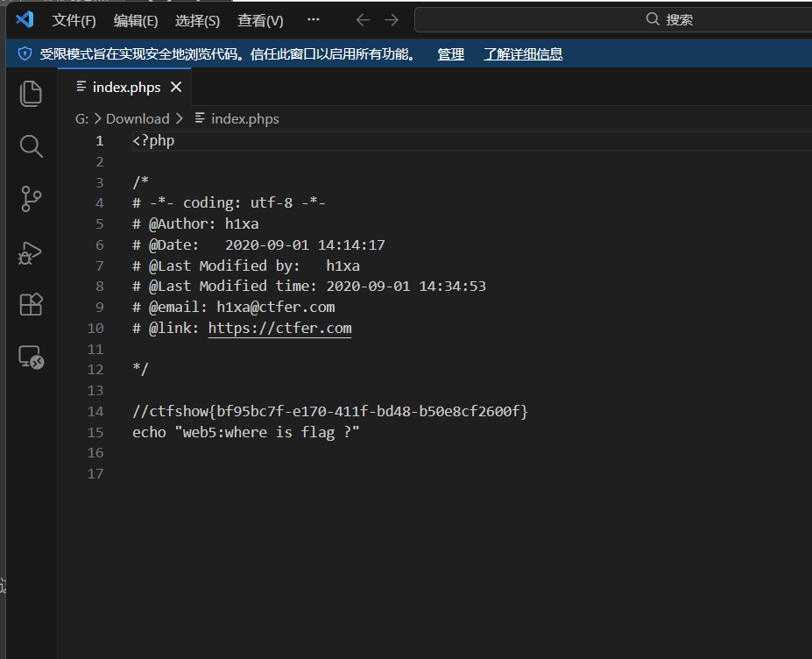This screenshot has width=812, height=659.
Task: Open the Source Control view
Action: point(31,199)
